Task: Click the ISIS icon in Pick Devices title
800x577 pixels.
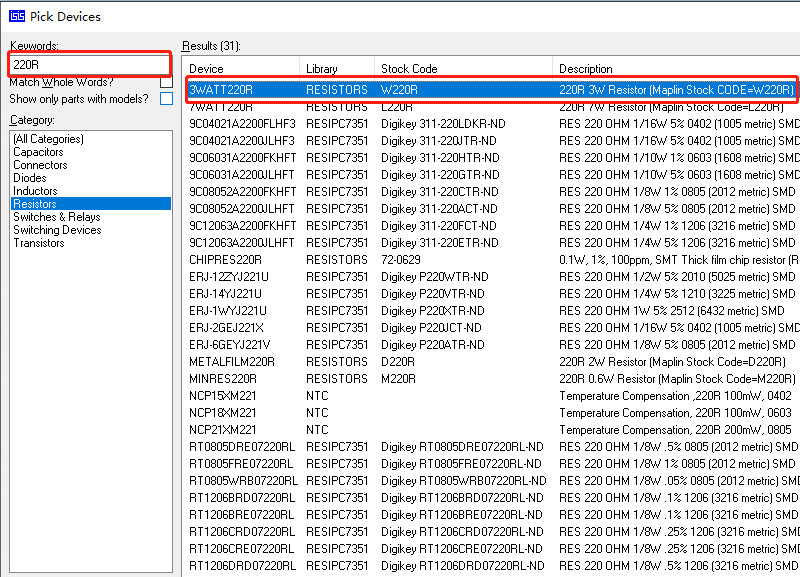Action: point(16,16)
